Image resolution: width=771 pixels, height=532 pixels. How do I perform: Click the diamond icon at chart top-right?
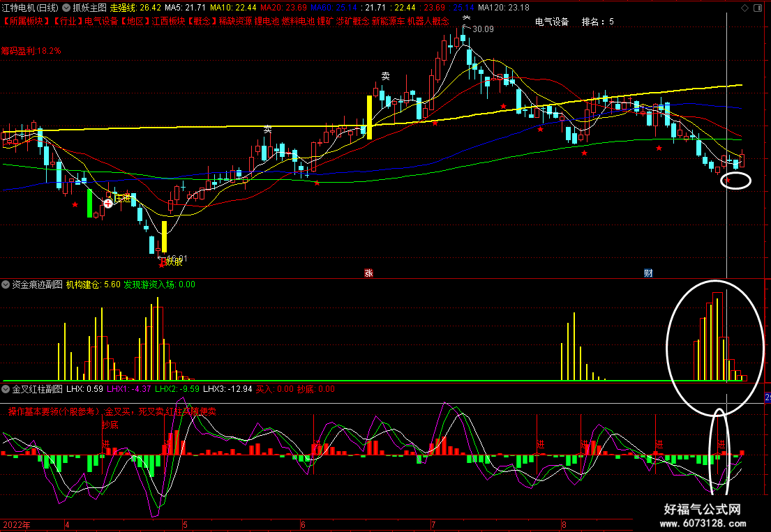coord(744,8)
